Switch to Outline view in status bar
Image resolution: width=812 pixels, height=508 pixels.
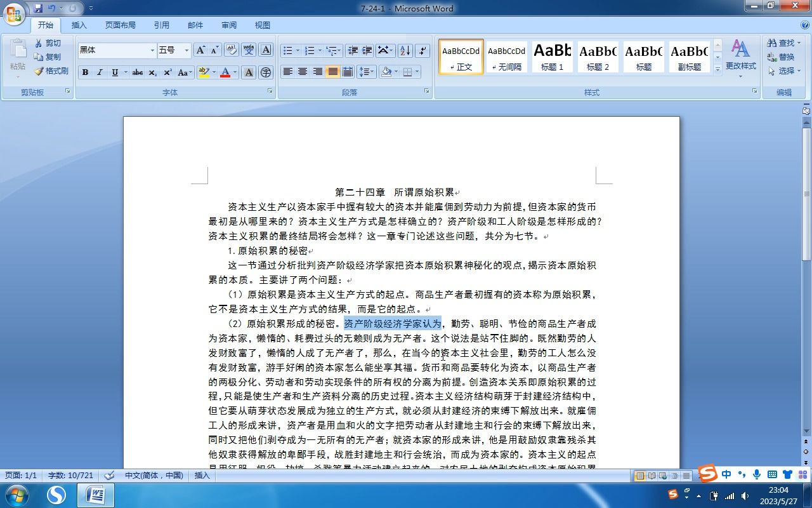[674, 476]
